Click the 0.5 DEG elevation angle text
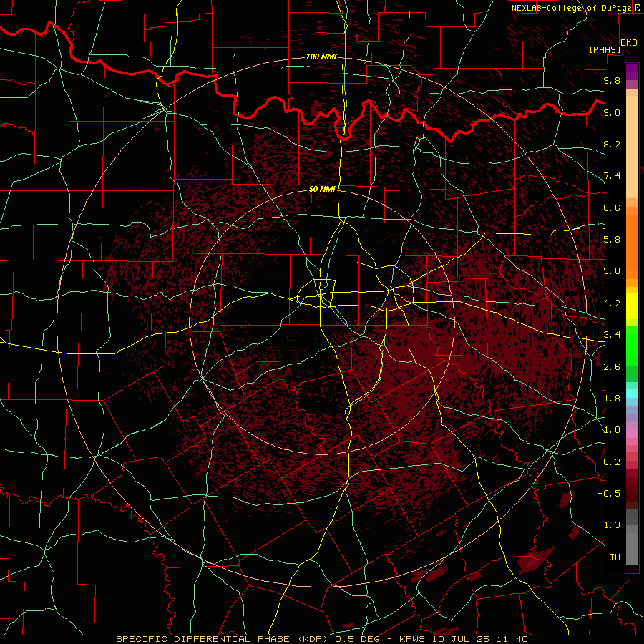644x644 pixels. (x=358, y=639)
